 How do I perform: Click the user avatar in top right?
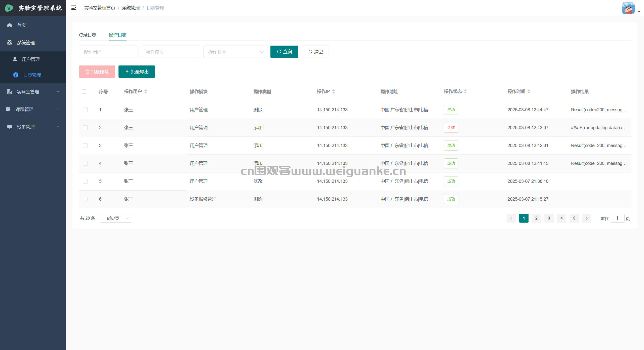[x=628, y=8]
